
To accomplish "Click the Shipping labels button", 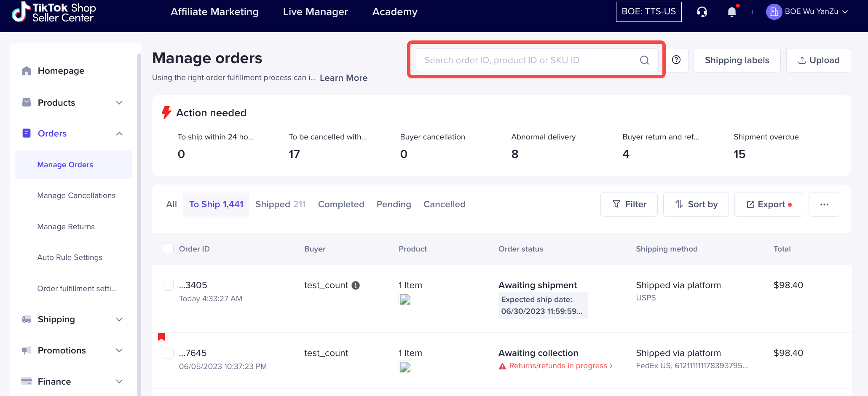I will click(x=737, y=60).
